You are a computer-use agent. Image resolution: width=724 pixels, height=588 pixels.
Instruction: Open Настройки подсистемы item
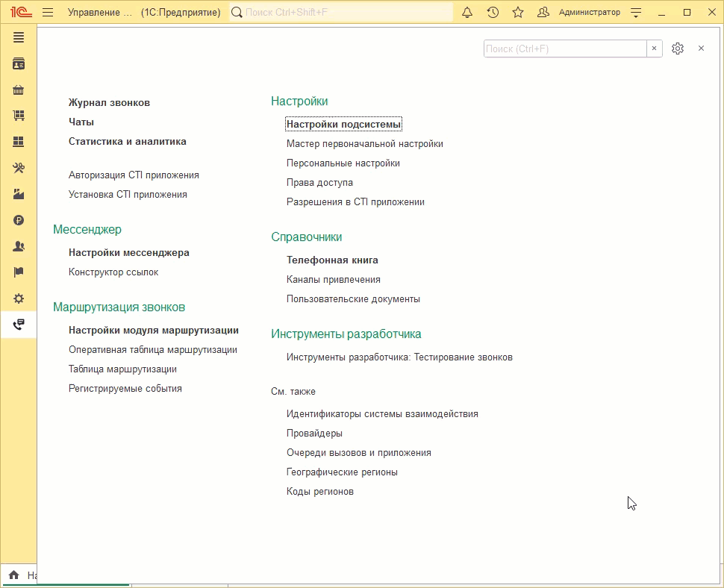coord(343,125)
